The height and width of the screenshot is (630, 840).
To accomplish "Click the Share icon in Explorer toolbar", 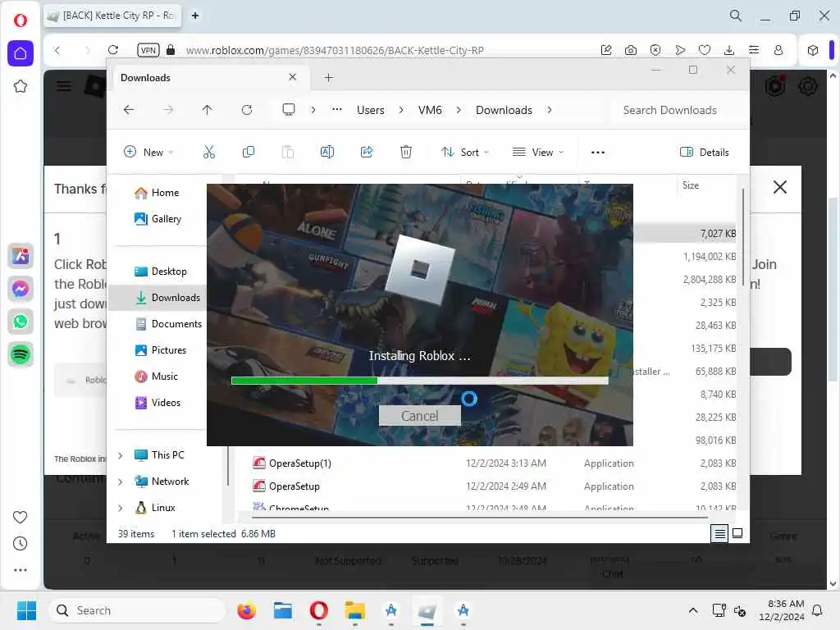I will click(367, 152).
